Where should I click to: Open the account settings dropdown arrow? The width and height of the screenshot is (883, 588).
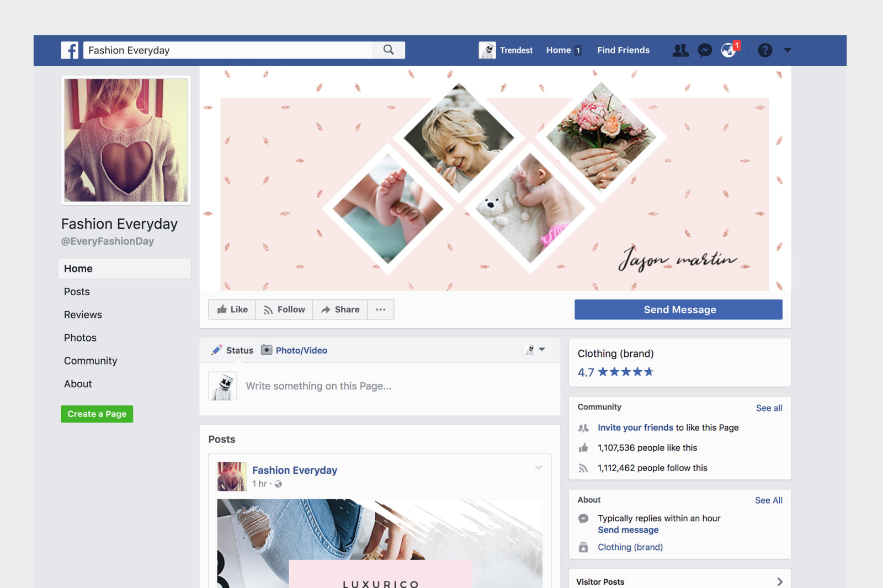[x=788, y=50]
